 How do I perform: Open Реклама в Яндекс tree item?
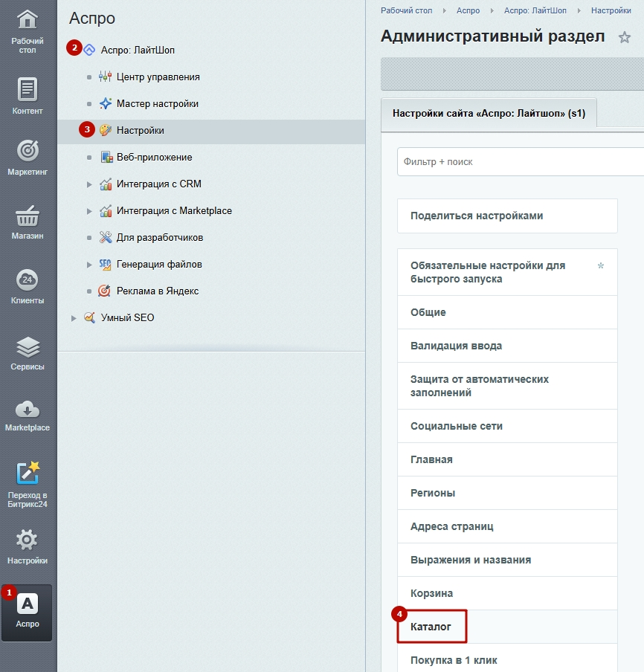pos(158,291)
